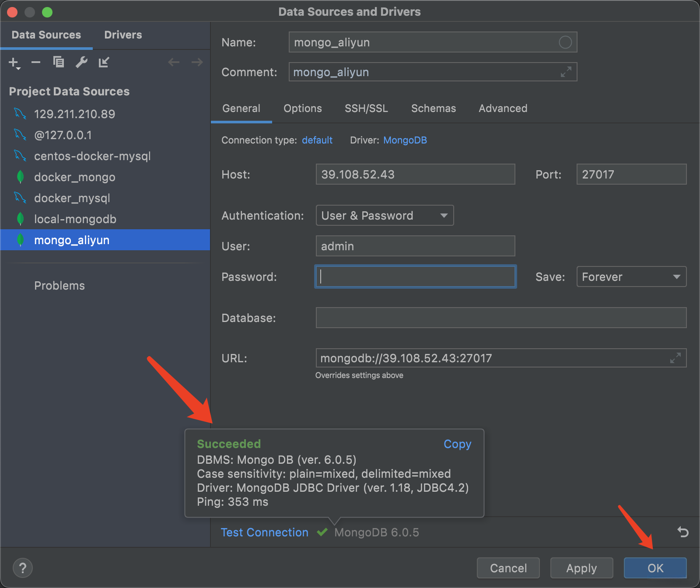Open data source properties via wrench icon
700x588 pixels.
pyautogui.click(x=81, y=63)
